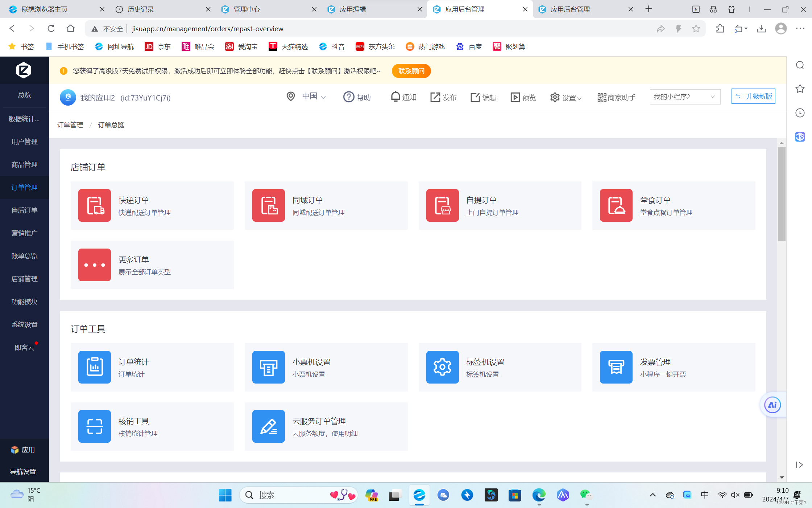812x508 pixels.
Task: Click the 小票机设置 receipt printer icon
Action: (x=268, y=367)
